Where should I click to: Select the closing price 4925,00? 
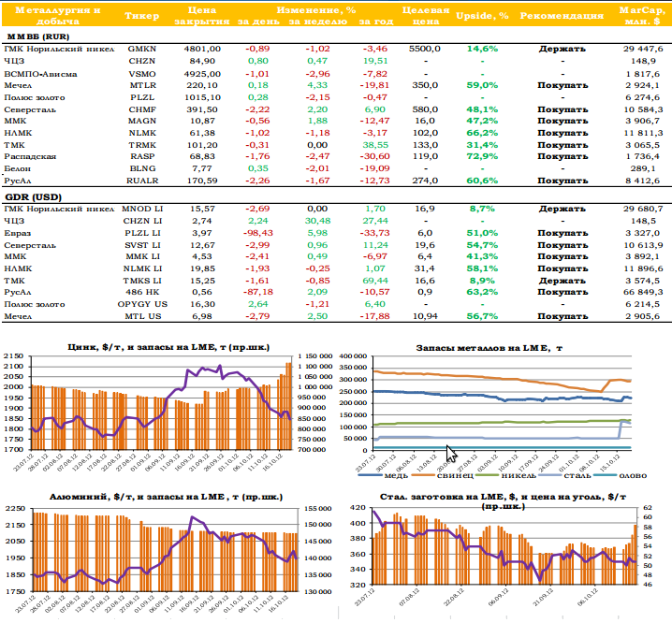pyautogui.click(x=202, y=74)
